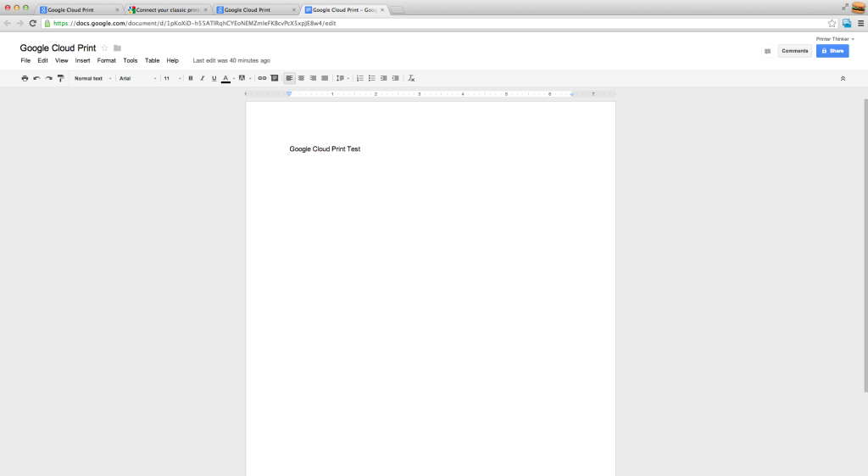The width and height of the screenshot is (868, 476).
Task: Insert a link with the link icon
Action: [x=262, y=78]
